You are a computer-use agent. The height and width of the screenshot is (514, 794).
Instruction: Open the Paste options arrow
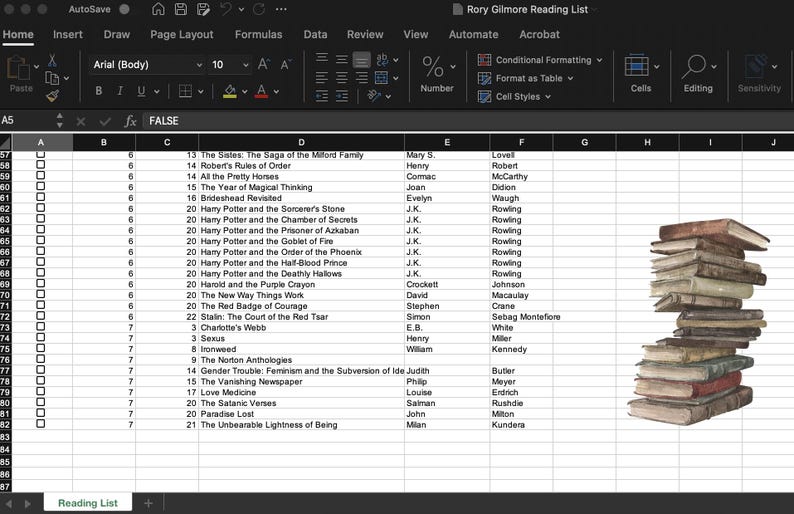(36, 66)
